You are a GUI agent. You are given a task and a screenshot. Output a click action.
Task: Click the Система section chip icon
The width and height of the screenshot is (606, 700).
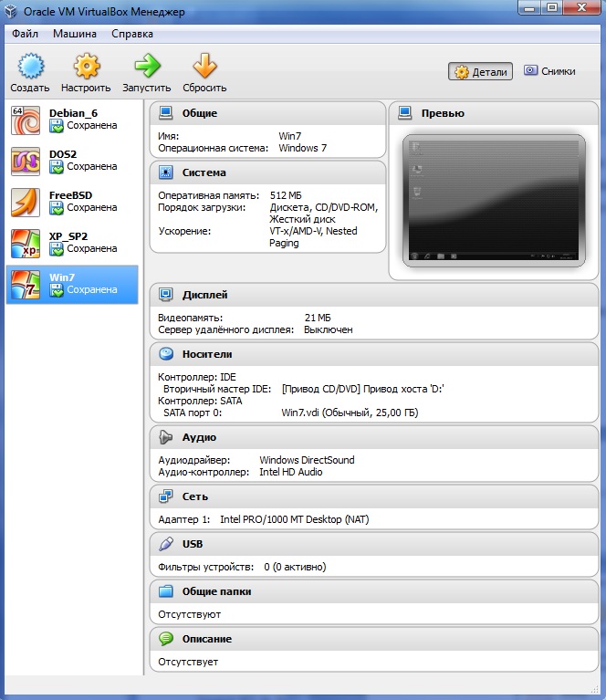point(166,172)
